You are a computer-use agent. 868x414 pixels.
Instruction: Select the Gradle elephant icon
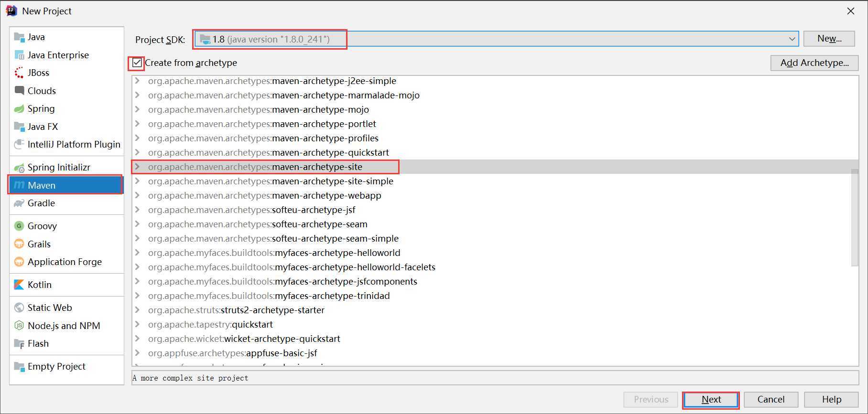click(19, 203)
